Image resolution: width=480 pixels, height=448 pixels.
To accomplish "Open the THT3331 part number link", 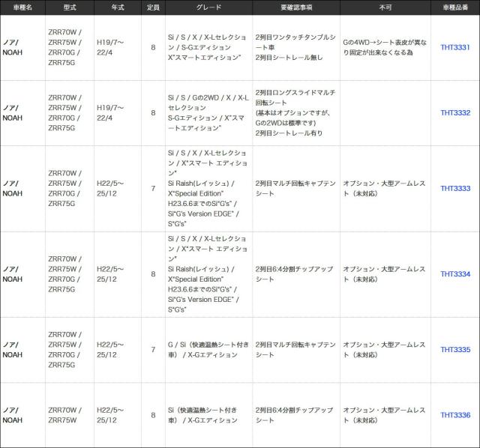I will click(455, 47).
